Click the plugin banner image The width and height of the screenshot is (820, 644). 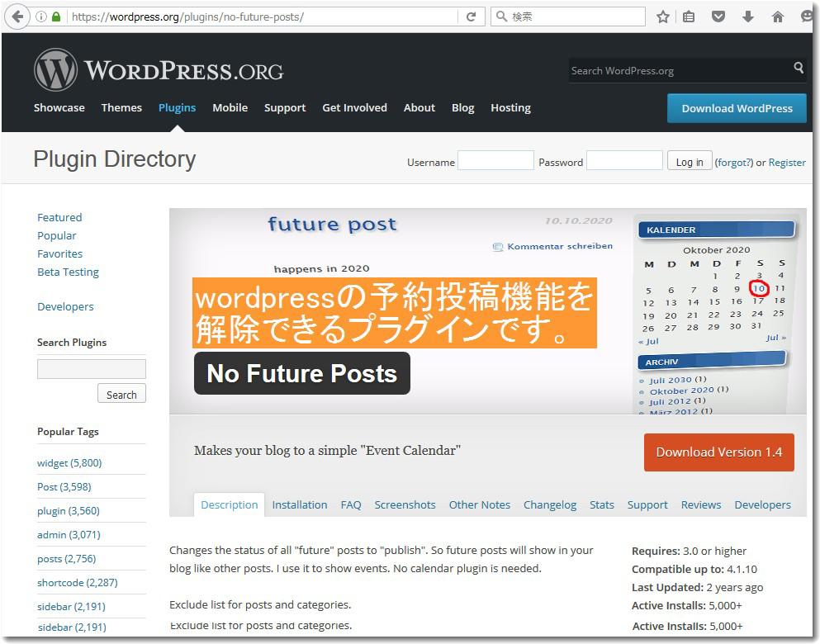(487, 311)
